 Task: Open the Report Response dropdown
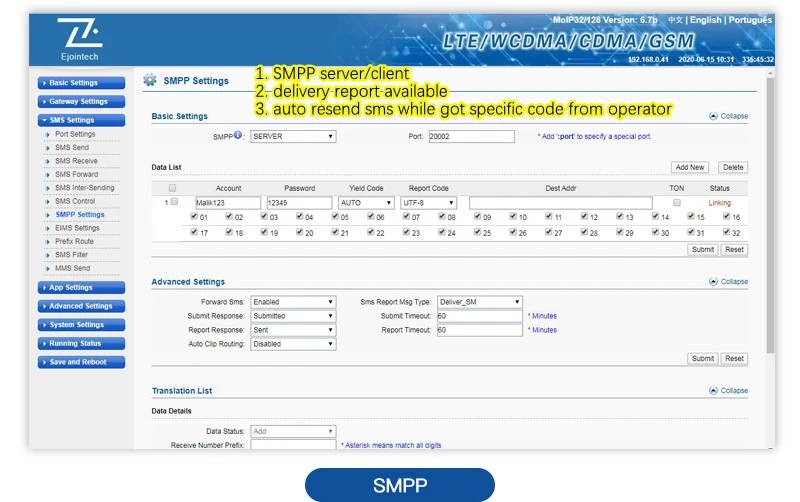coord(293,330)
